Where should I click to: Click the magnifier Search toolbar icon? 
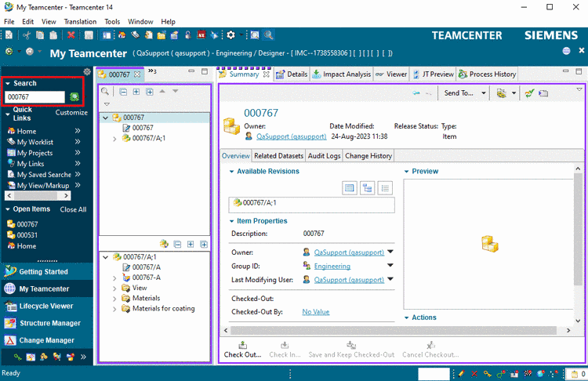[268, 35]
